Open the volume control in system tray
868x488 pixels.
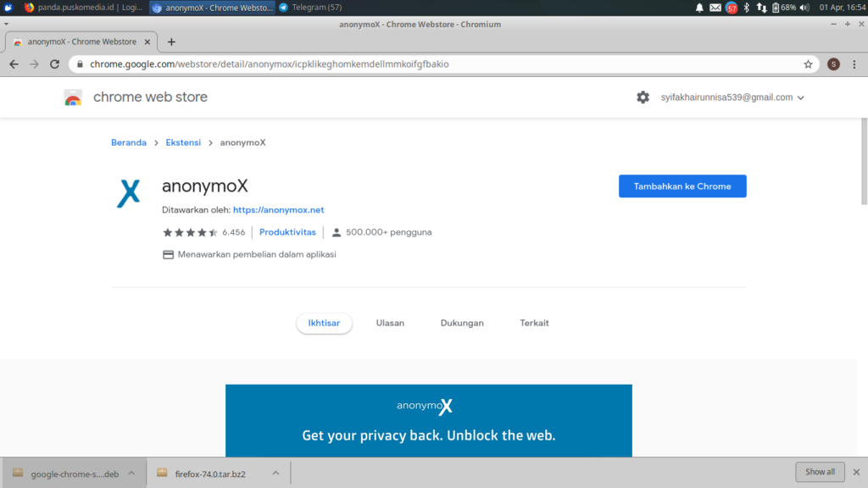(x=804, y=8)
